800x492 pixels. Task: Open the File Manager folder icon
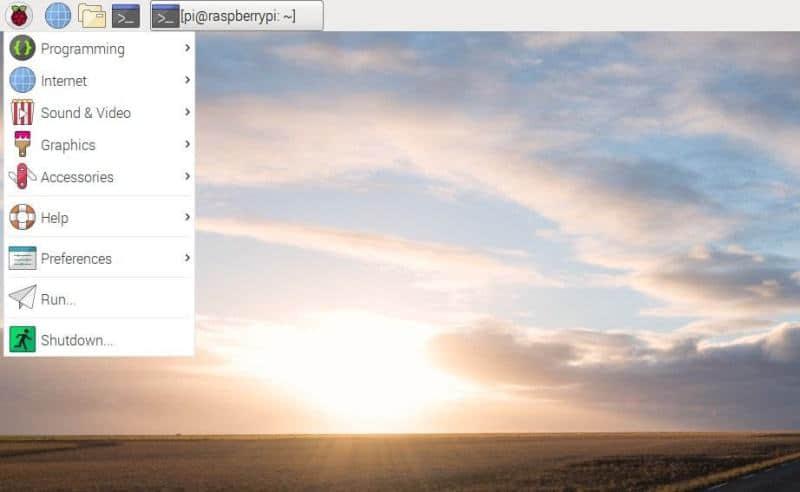click(92, 15)
